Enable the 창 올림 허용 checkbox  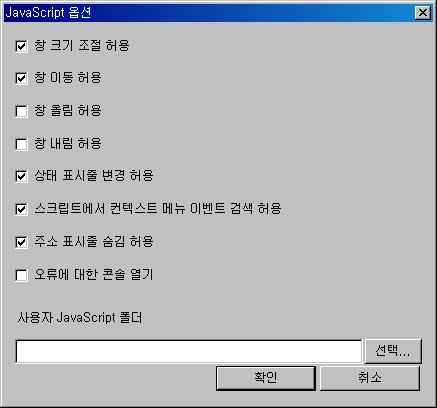[21, 111]
